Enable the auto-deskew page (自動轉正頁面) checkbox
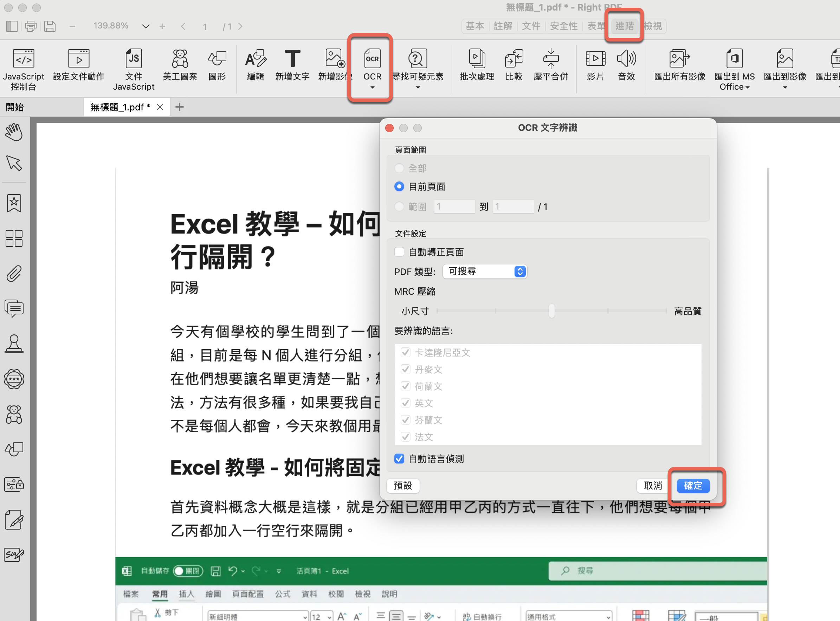840x621 pixels. (399, 252)
